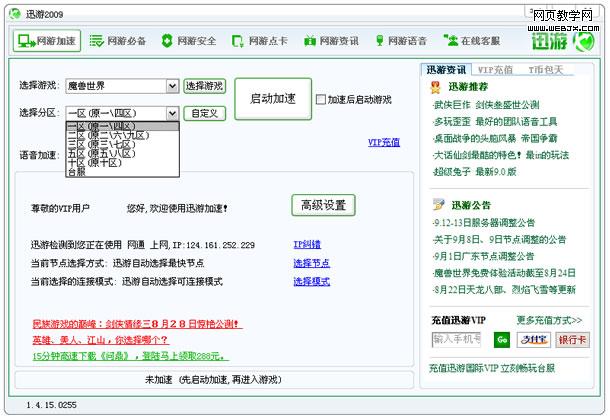Click the green Go icon beside phone field
Viewport: 610px width, 420px height.
[x=503, y=339]
